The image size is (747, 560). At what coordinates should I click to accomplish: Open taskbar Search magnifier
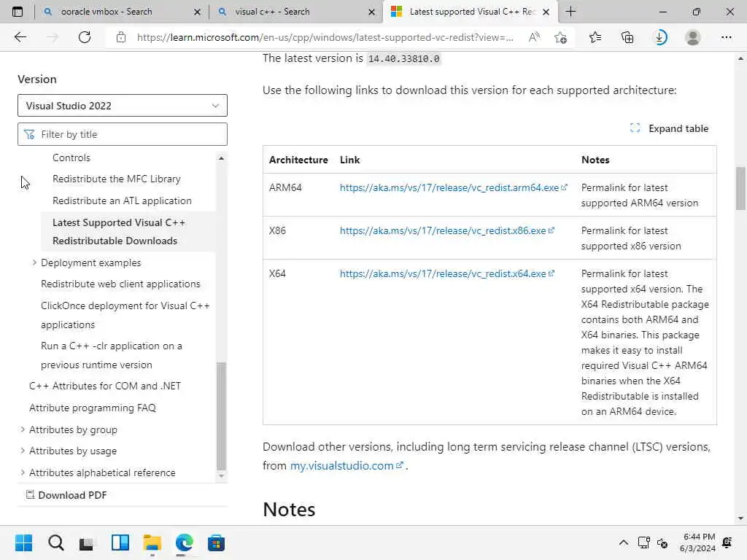coord(55,542)
